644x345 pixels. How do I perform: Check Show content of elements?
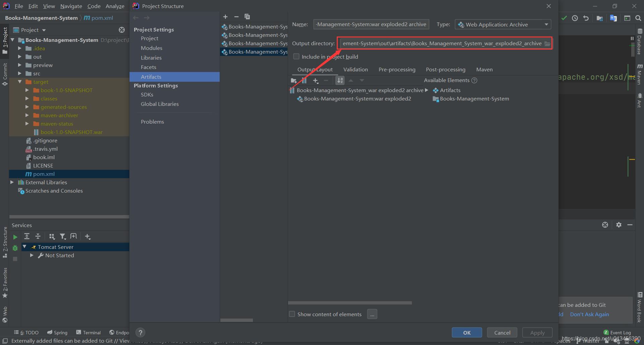point(292,314)
